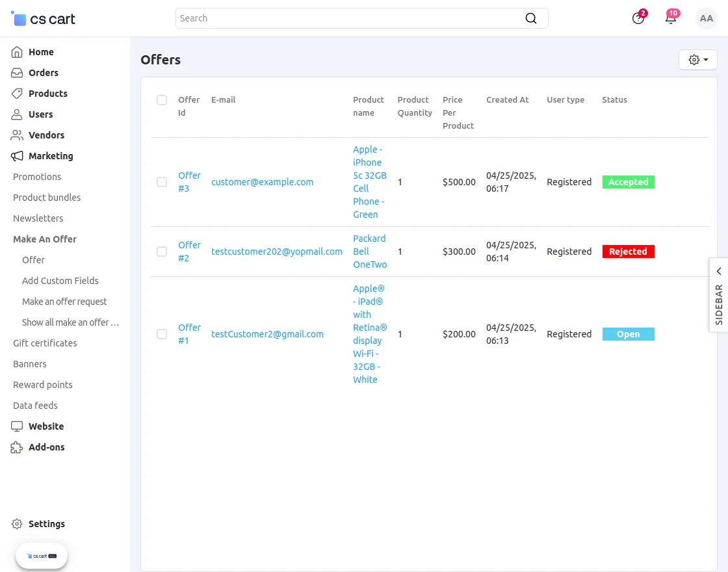This screenshot has height=572, width=728.
Task: Click the AA user avatar
Action: tap(706, 18)
